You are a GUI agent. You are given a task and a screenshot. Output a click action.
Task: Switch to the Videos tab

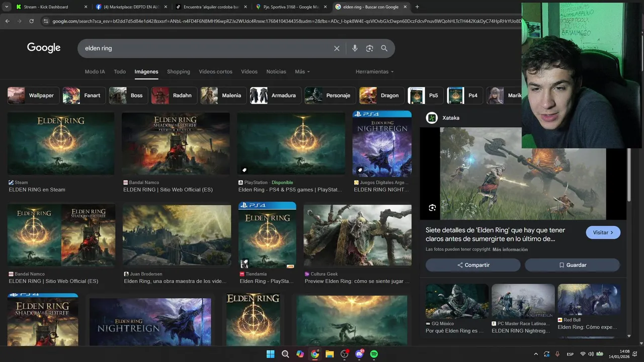(249, 71)
